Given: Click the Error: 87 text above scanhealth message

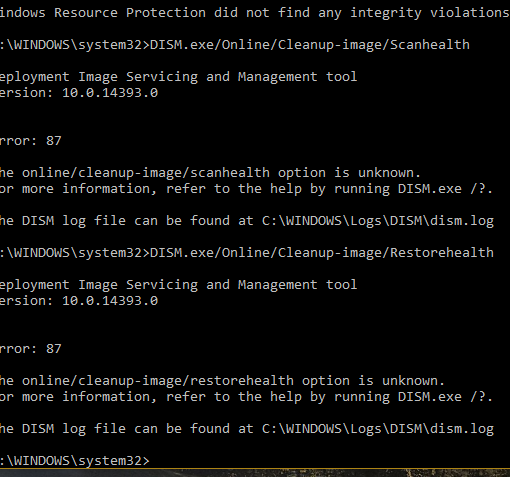Looking at the screenshot, I should (31, 141).
